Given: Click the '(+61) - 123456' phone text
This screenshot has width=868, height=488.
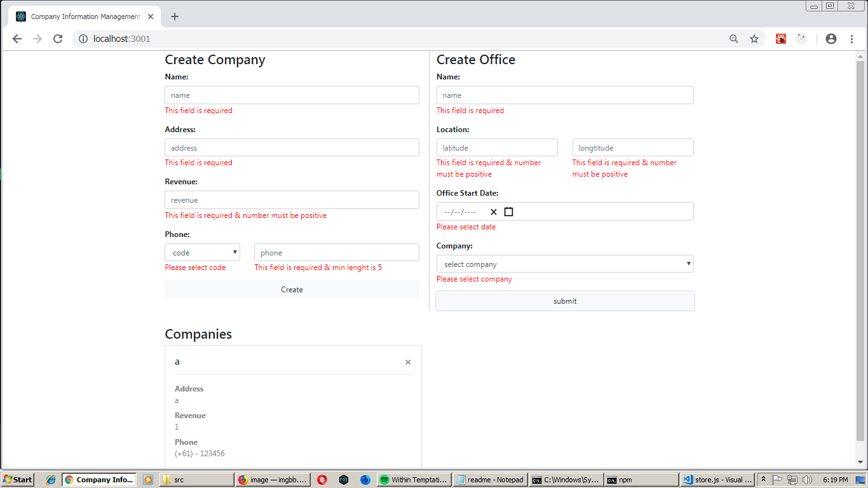Looking at the screenshot, I should tap(200, 454).
